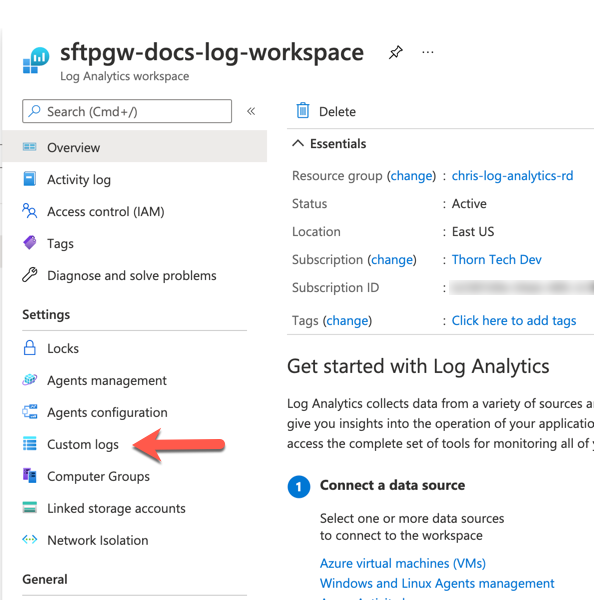
Task: Focus the Search (Cmd+/) field
Action: coord(127,111)
